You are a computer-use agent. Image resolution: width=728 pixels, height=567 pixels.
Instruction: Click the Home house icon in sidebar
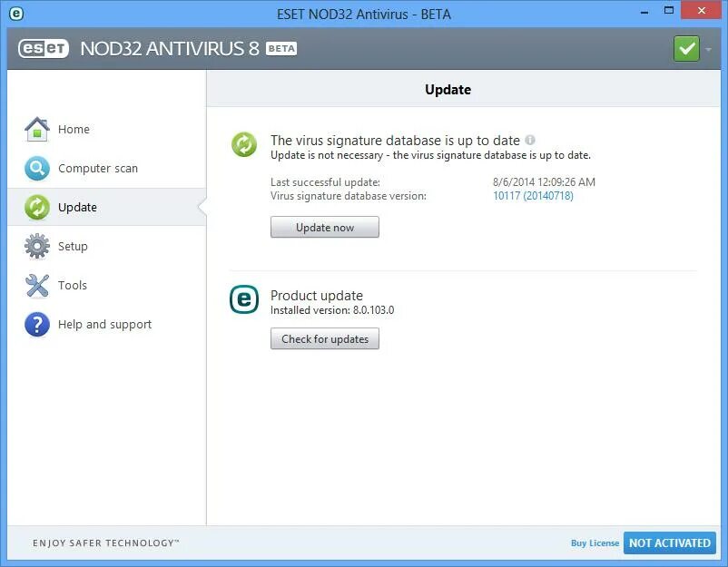[x=37, y=129]
